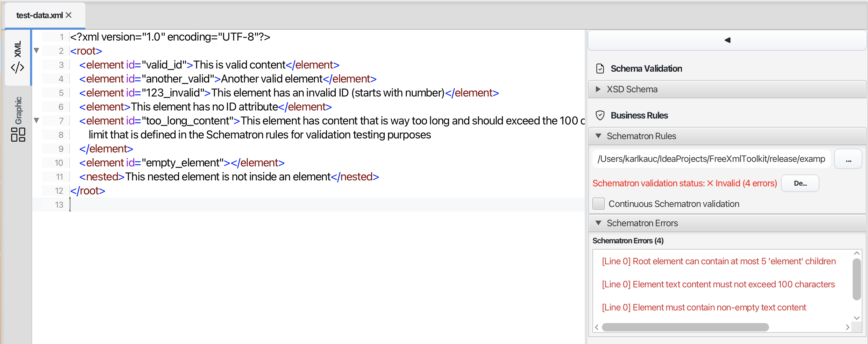Image resolution: width=868 pixels, height=344 pixels.
Task: Click the XML code brackets icon
Action: coord(17,67)
